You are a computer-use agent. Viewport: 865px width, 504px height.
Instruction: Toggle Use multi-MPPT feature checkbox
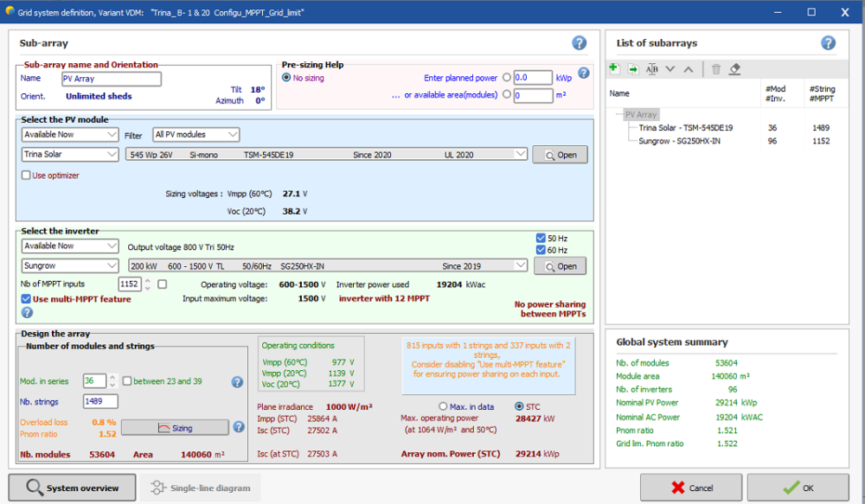[x=26, y=299]
